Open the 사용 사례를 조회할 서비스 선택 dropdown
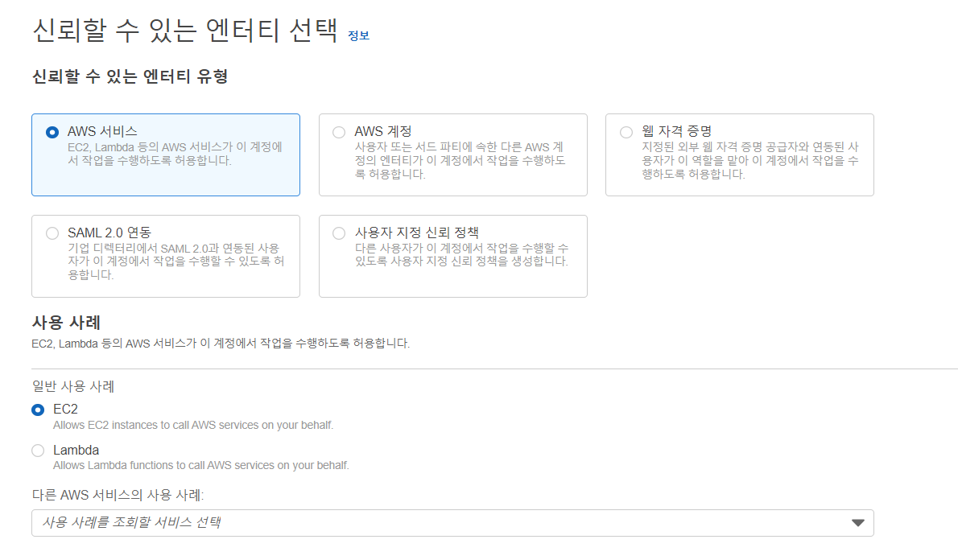This screenshot has height=560, width=958. click(x=452, y=523)
